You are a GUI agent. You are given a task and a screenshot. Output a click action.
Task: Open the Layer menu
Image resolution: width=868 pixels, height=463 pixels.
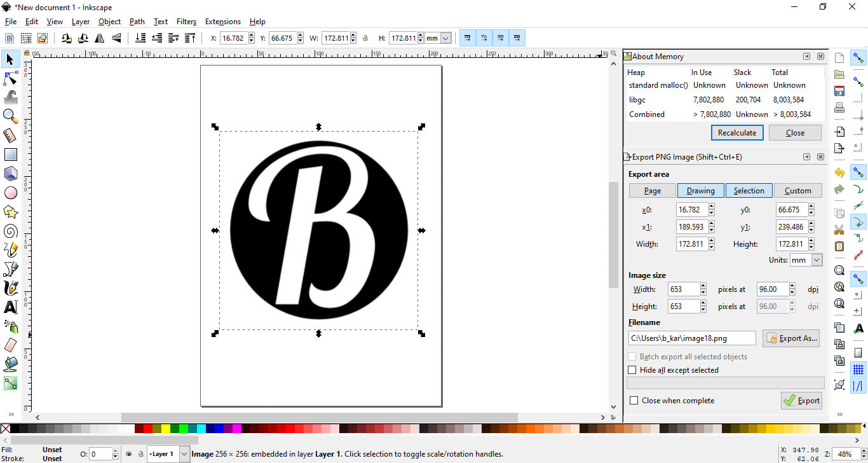coord(81,22)
